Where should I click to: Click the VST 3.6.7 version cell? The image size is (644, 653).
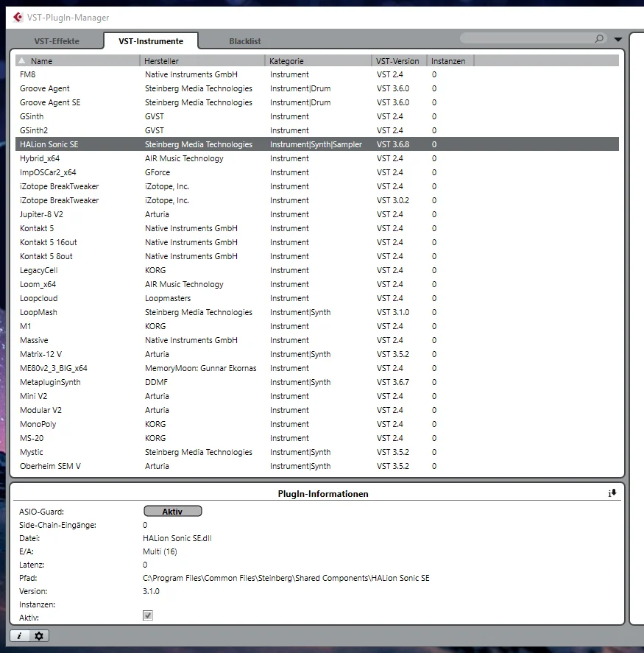(393, 382)
